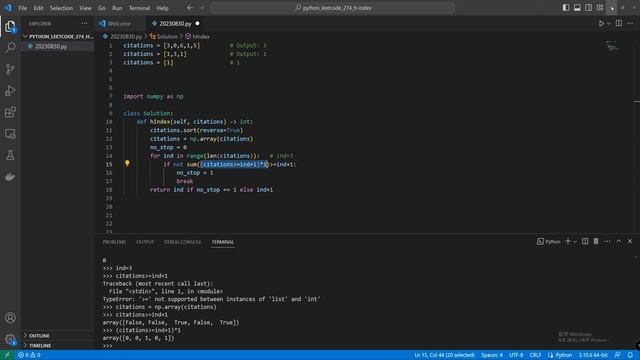This screenshot has width=640, height=360.
Task: Close the bottom panel
Action: pos(630,242)
